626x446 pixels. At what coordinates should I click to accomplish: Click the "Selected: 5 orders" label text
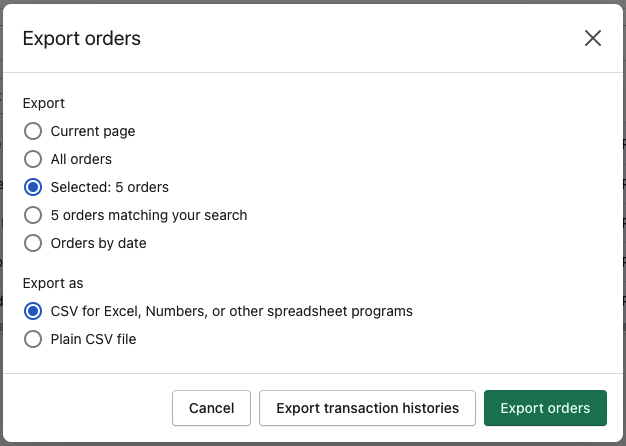[x=110, y=187]
